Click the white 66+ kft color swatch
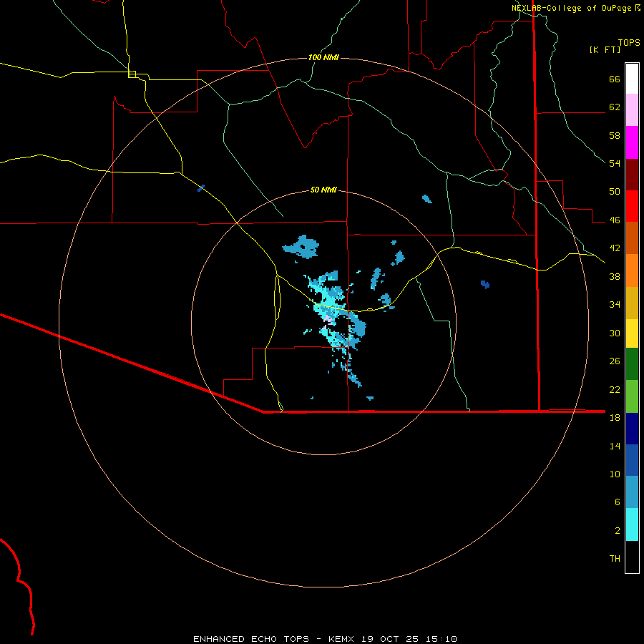Viewport: 644px width, 644px height. [632, 79]
